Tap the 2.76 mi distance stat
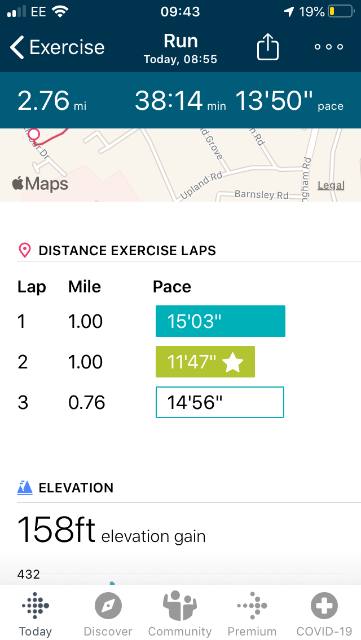 tap(52, 101)
